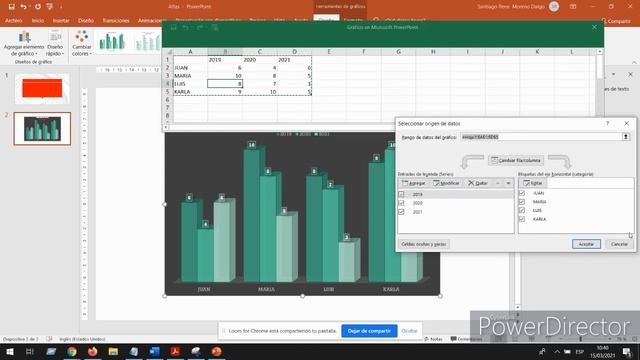The image size is (640, 360).
Task: Click Editar horizontal axis labels button
Action: (533, 183)
